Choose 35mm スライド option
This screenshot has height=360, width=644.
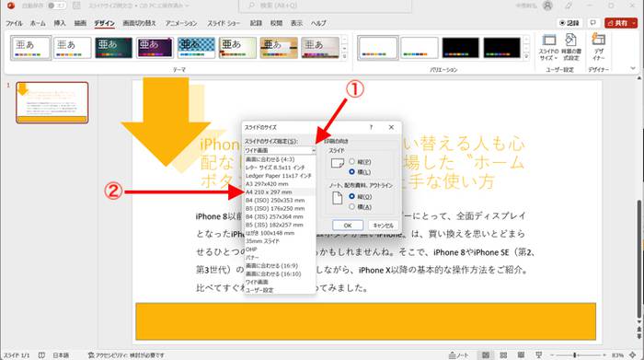(280, 241)
